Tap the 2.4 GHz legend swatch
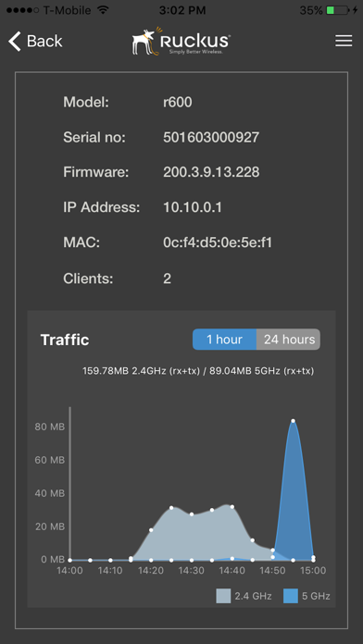This screenshot has height=644, width=363. pos(223,596)
